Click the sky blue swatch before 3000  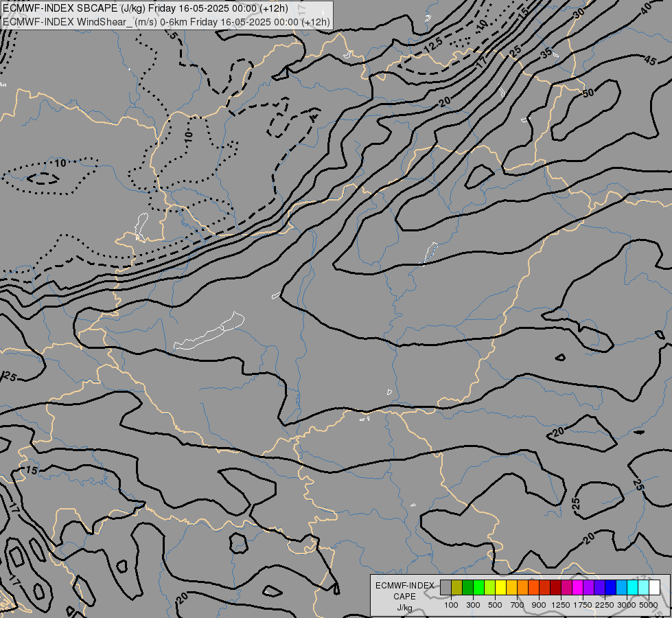coord(621,587)
